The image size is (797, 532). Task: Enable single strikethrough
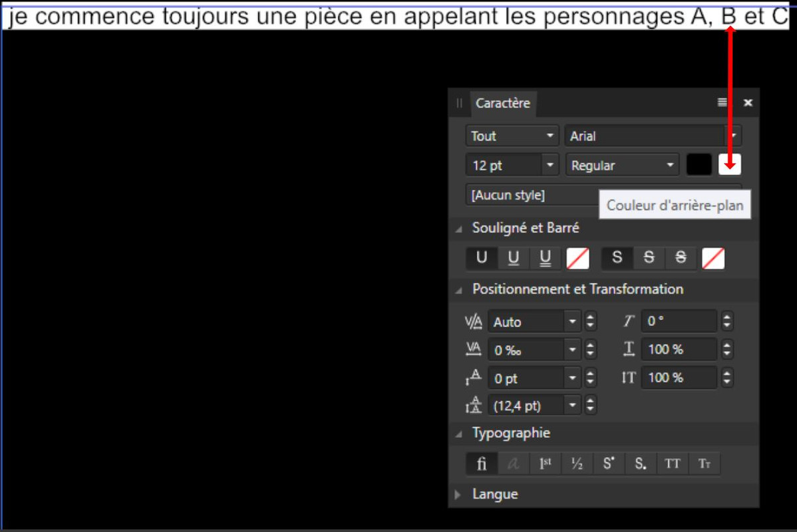tap(649, 257)
